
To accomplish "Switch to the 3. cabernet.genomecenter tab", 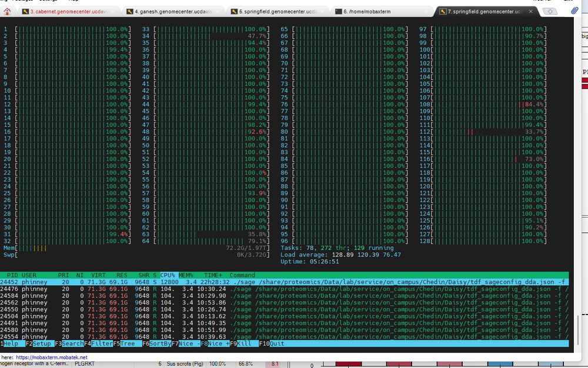I will point(69,12).
